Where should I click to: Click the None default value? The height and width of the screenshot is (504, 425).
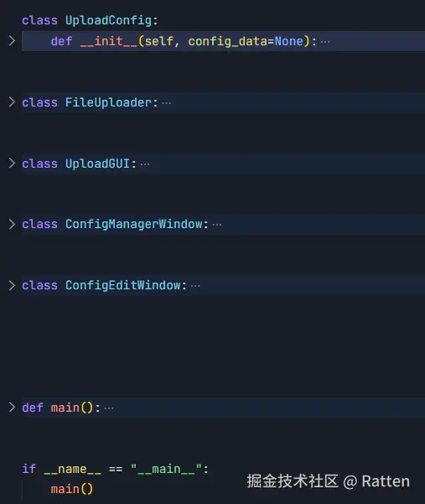click(x=289, y=41)
